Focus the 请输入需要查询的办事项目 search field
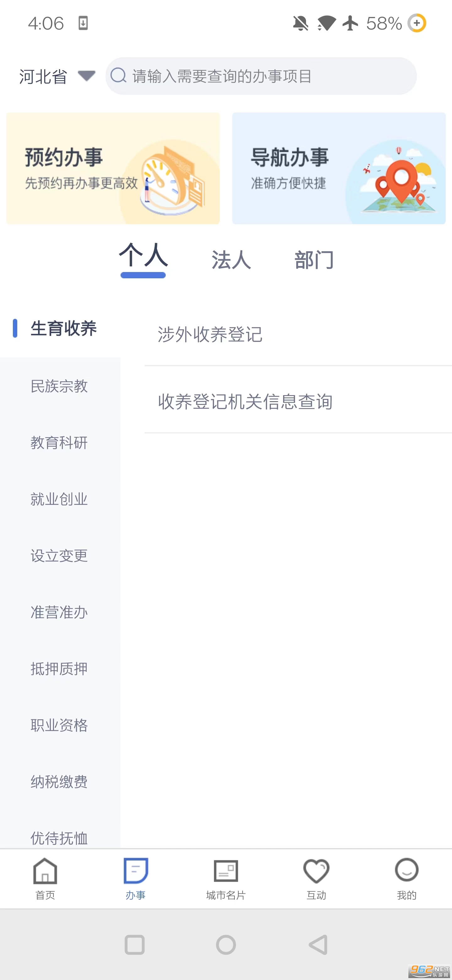 point(266,76)
